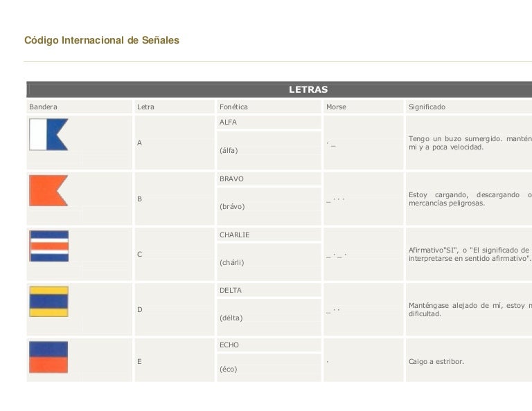Image resolution: width=532 pixels, height=411 pixels.
Task: Click the ALFA phonetic word cell
Action: pos(228,122)
